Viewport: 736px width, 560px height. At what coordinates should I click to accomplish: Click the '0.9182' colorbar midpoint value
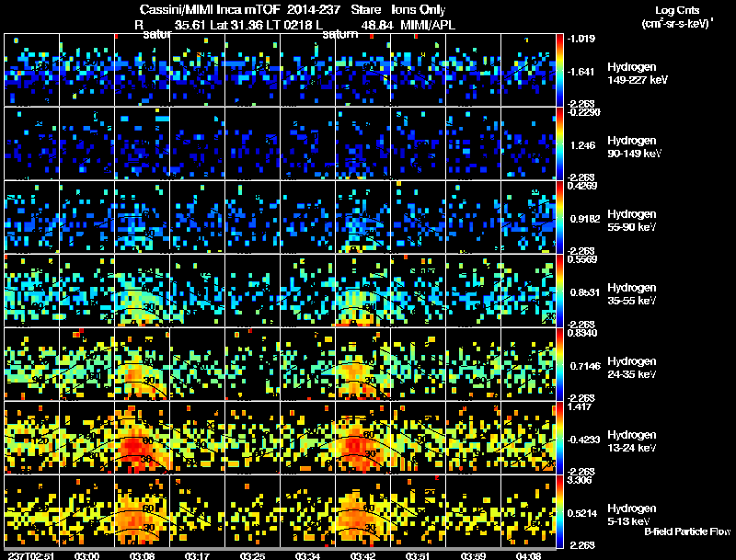point(583,219)
